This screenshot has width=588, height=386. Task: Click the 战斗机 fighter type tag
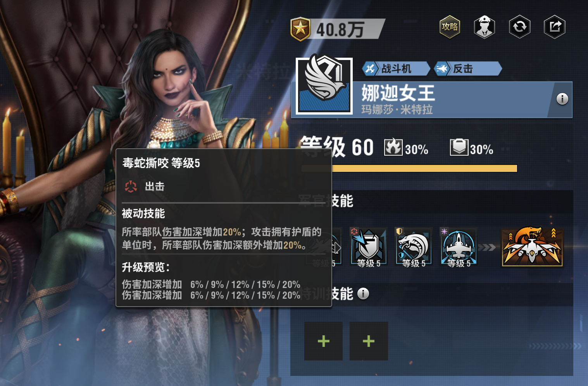396,69
